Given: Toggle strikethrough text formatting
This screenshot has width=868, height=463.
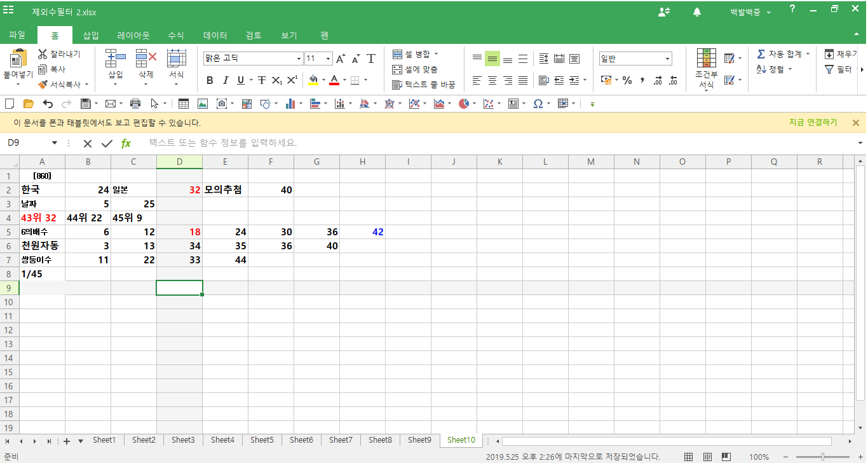Looking at the screenshot, I should pos(261,80).
